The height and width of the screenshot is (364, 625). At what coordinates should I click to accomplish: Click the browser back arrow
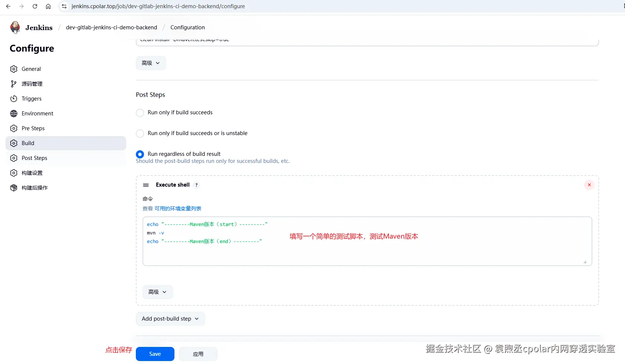(x=8, y=6)
